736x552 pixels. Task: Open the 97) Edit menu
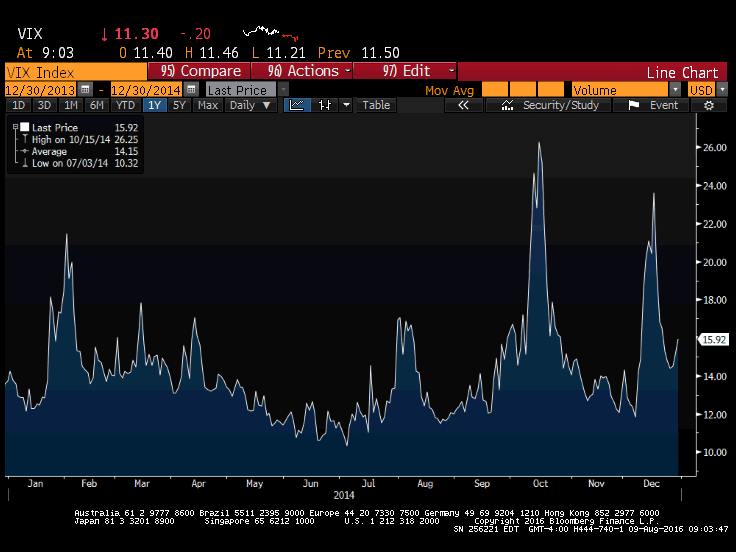pyautogui.click(x=418, y=71)
